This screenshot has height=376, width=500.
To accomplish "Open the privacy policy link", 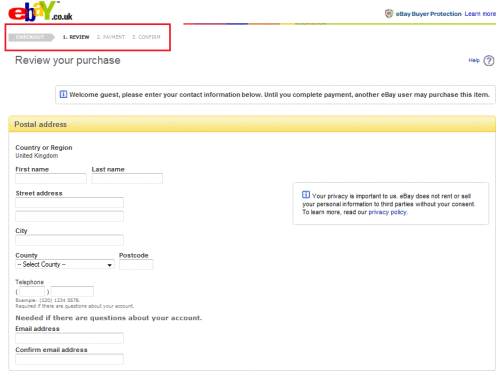I will 387,212.
